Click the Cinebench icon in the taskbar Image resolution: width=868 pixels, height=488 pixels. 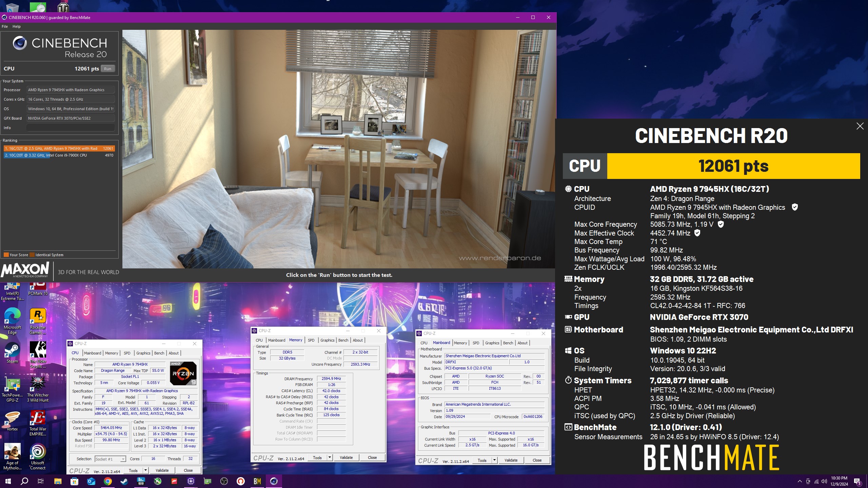[274, 481]
